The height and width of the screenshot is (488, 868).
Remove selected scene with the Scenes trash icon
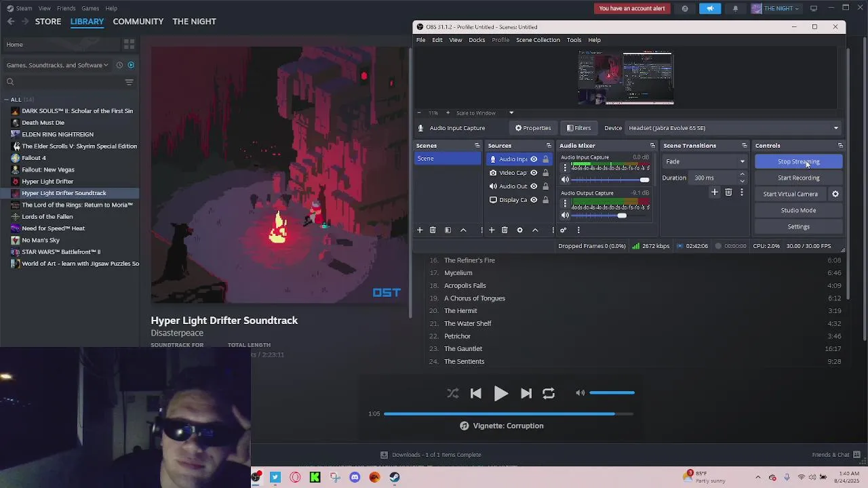coord(433,230)
